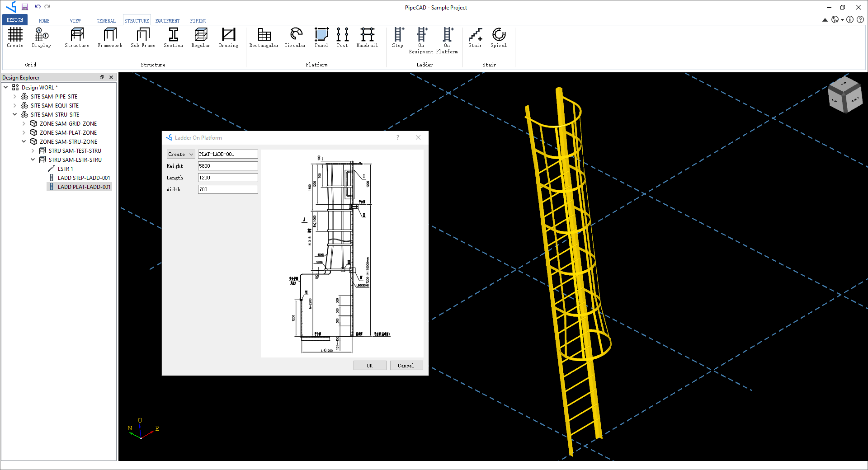
Task: Select the Handrail tool
Action: point(367,38)
